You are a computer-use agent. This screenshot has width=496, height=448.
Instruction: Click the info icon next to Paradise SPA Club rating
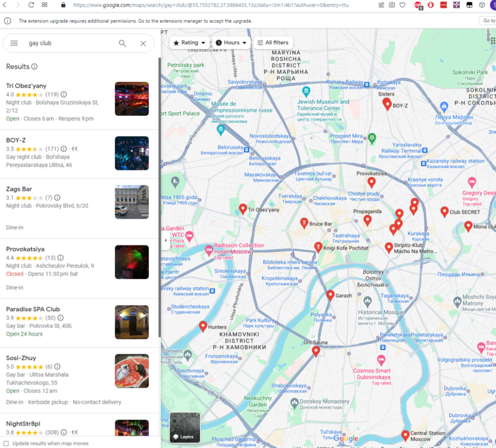coord(60,318)
